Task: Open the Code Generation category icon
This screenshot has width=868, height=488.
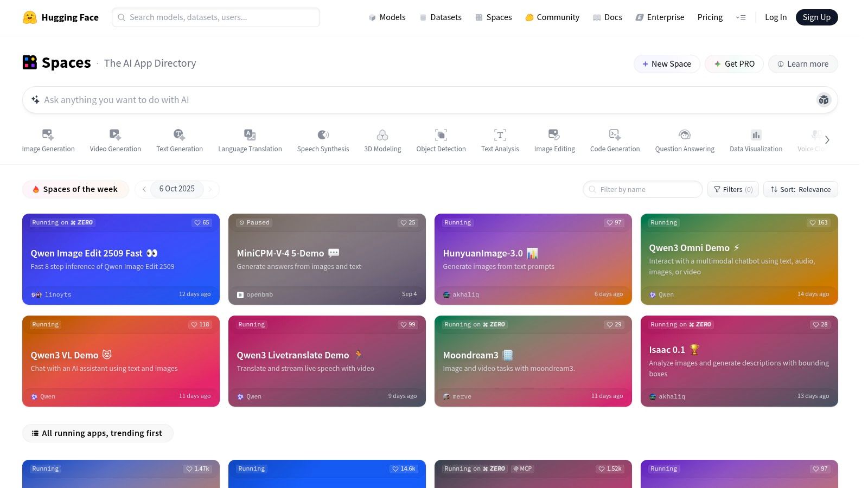Action: click(615, 134)
